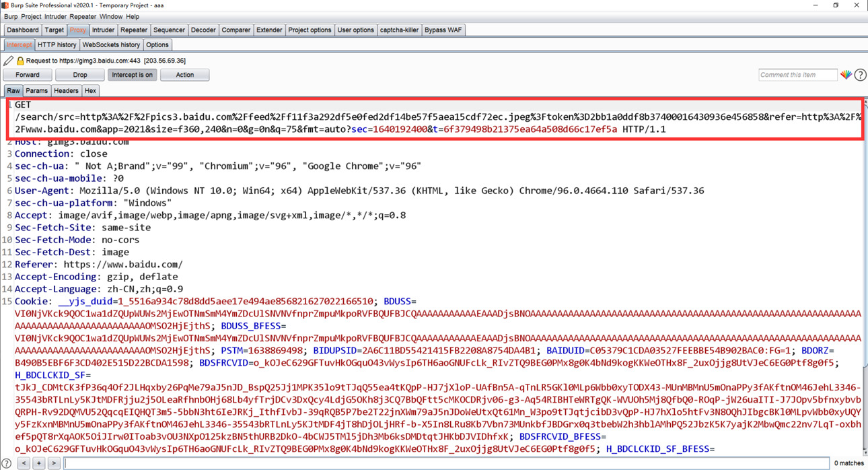Viewport: 868px width, 470px height.
Task: Click the search text field at bottom
Action: [445, 463]
